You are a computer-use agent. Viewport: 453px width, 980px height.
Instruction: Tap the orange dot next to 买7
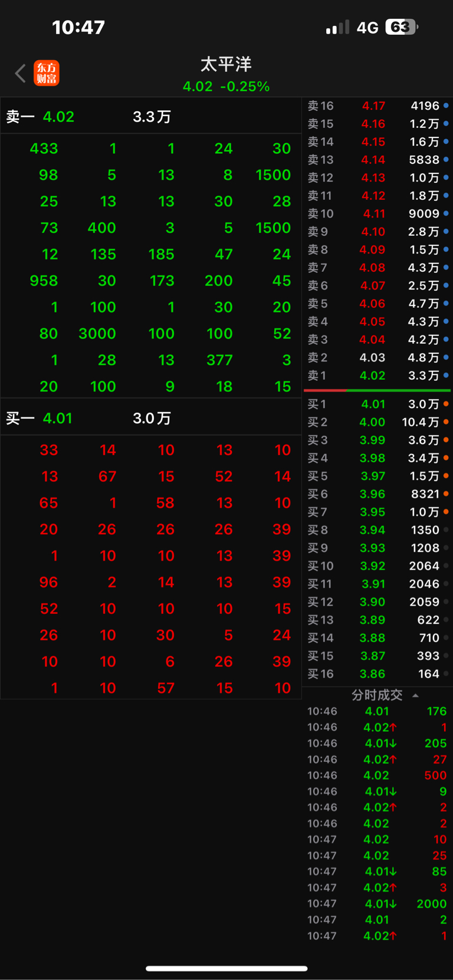(x=446, y=512)
